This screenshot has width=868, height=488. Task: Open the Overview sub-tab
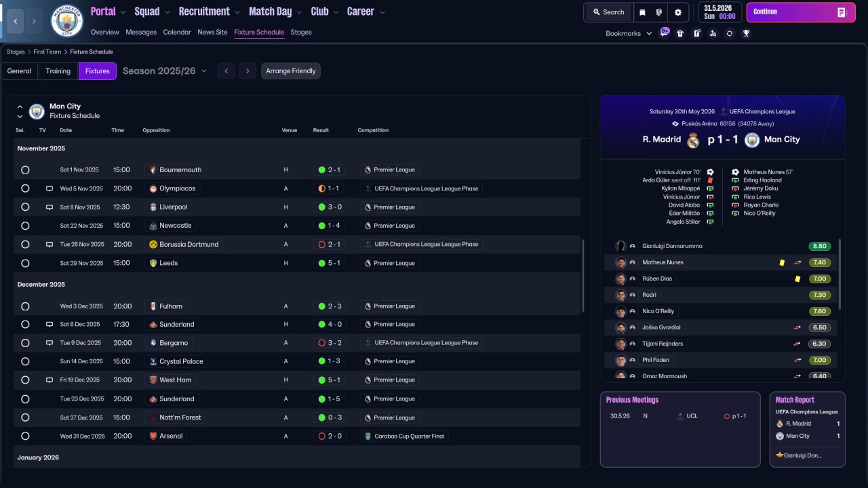tap(104, 32)
